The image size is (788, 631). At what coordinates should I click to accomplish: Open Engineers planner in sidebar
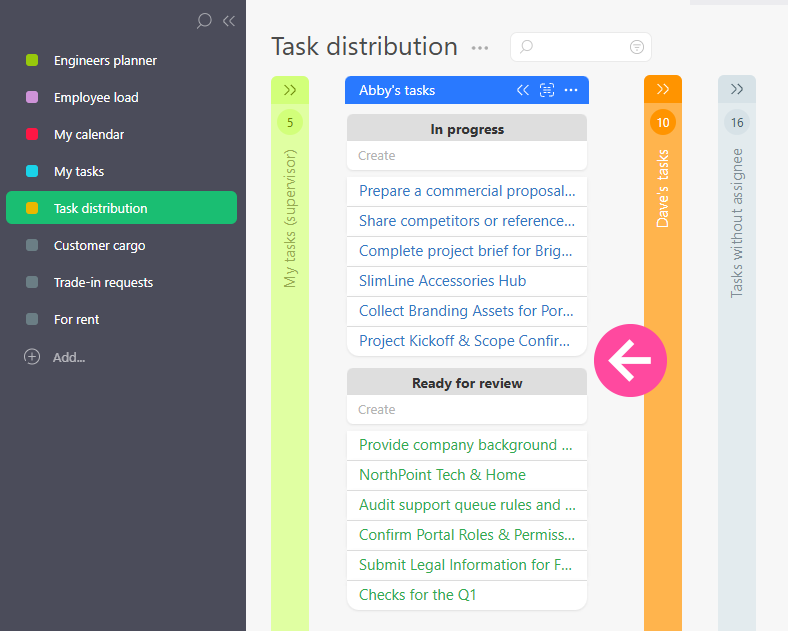point(105,60)
